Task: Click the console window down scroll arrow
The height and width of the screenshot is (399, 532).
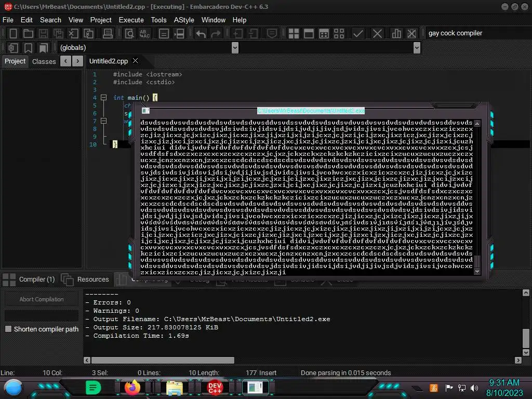Action: pos(477,271)
